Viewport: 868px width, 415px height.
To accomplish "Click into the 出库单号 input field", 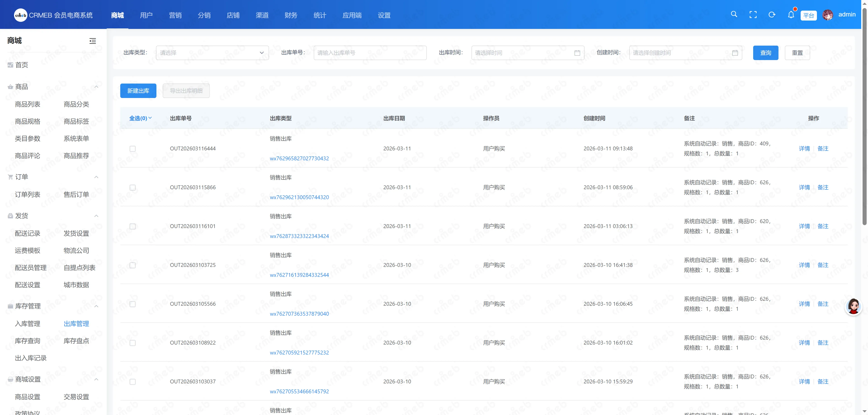I will (x=370, y=53).
